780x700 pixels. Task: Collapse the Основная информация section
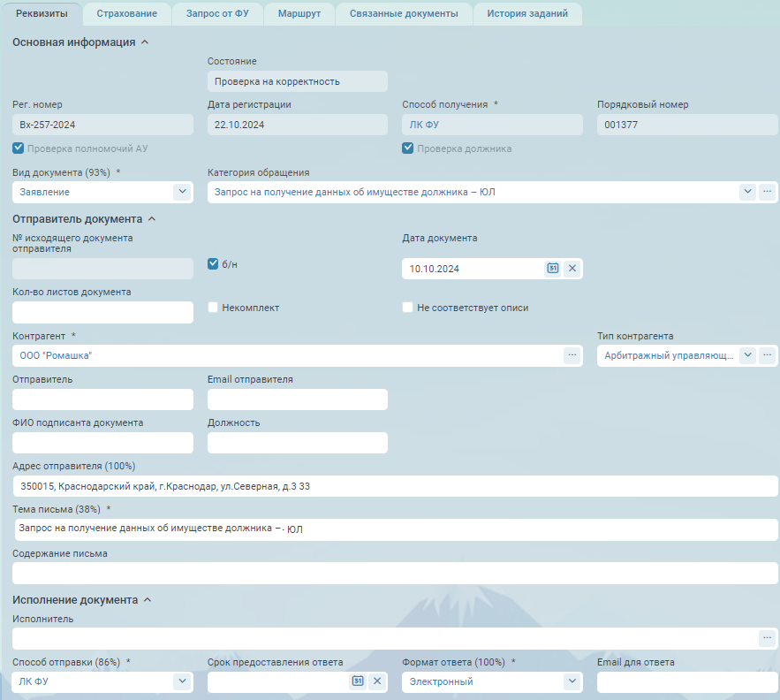(x=145, y=42)
